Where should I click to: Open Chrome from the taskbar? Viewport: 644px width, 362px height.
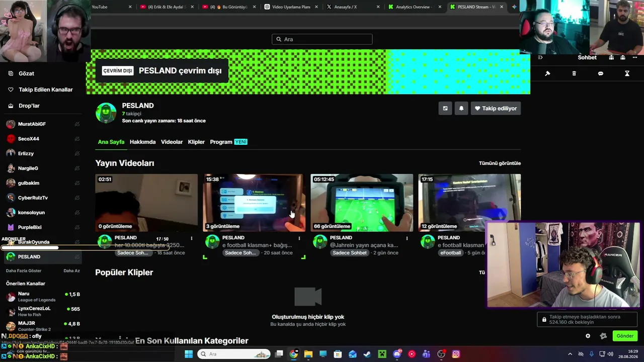tap(294, 354)
